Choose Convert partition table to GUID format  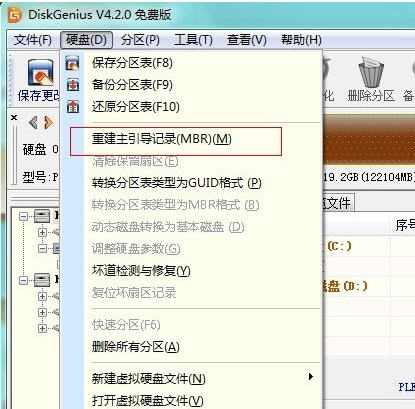[177, 183]
